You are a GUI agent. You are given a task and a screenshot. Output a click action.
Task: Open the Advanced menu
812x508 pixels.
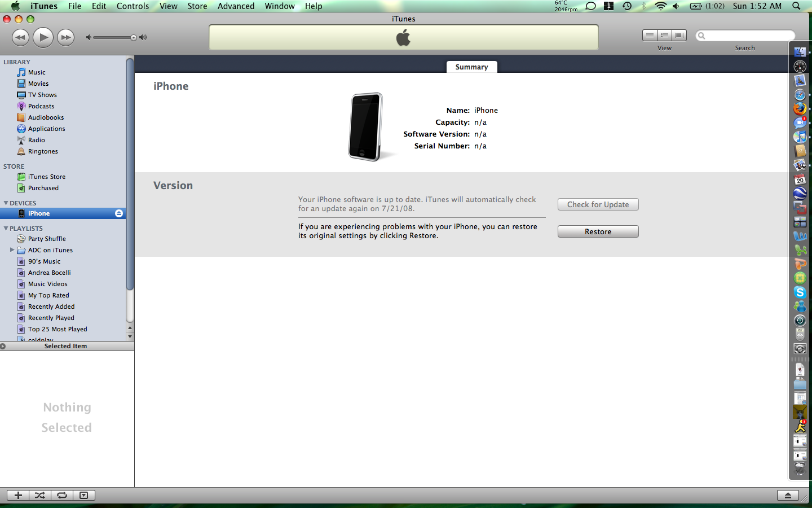coord(236,6)
